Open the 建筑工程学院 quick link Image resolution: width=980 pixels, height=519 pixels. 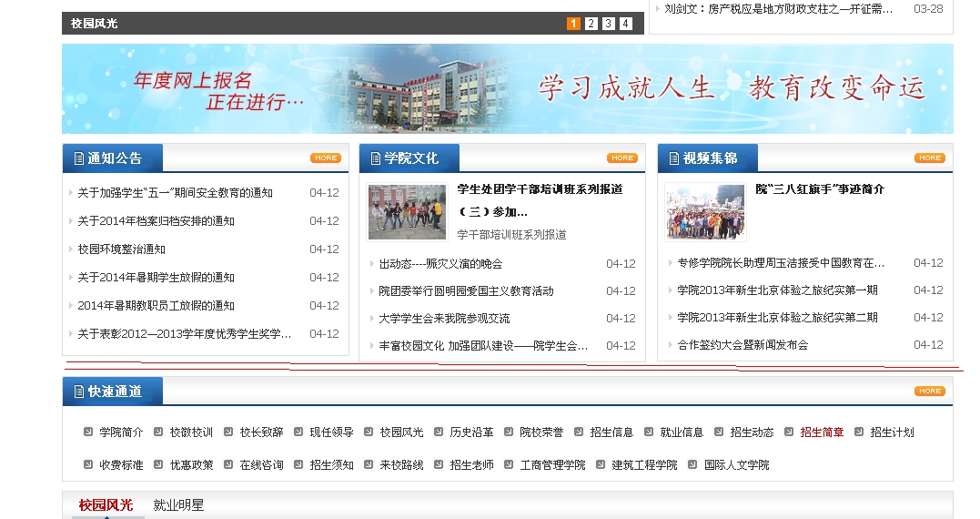point(643,465)
